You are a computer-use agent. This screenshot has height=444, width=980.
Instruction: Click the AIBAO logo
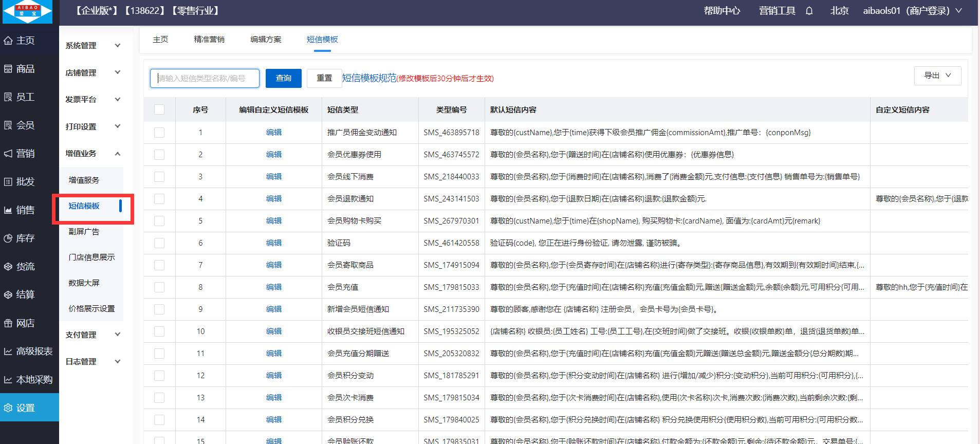click(28, 11)
